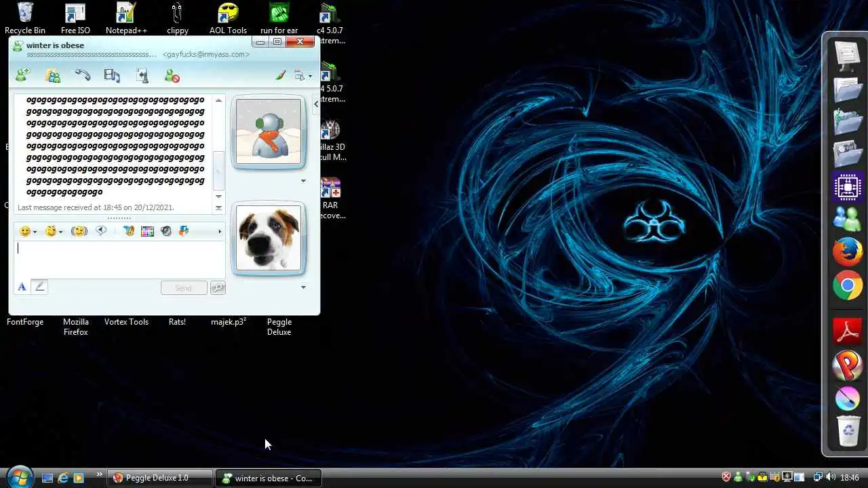The image size is (868, 488).
Task: Open the color scheme paintbrush icon
Action: tap(281, 75)
